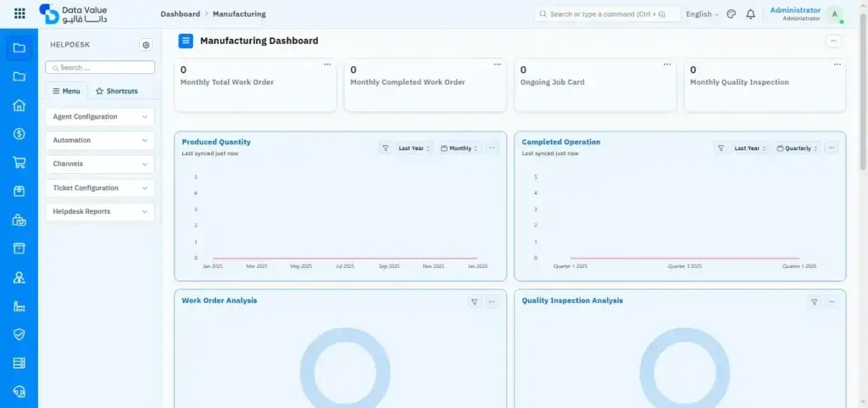
Task: Open Work Order Analysis more options
Action: coord(492,302)
